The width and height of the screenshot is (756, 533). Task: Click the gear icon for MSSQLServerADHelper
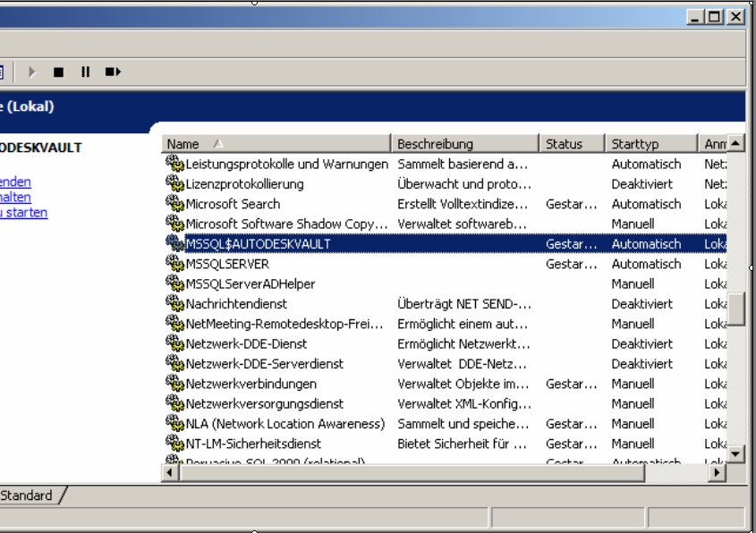click(174, 283)
